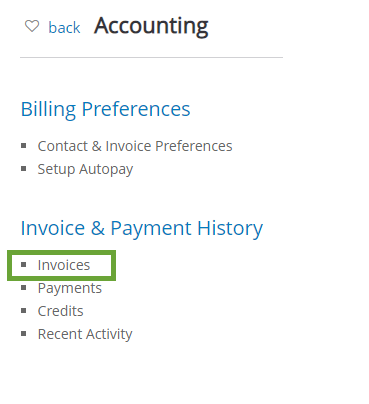Click the horizontal divider under Accounting
Viewport: 369px width, 404px height.
[x=151, y=57]
